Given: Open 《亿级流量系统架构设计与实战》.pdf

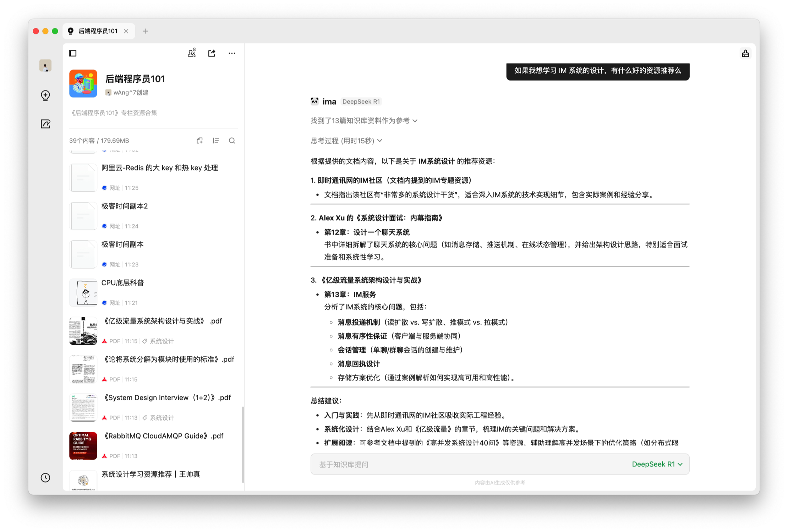Looking at the screenshot, I should (x=153, y=331).
